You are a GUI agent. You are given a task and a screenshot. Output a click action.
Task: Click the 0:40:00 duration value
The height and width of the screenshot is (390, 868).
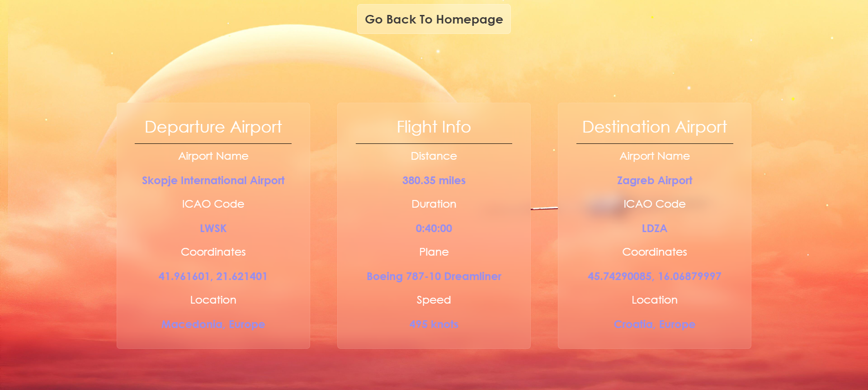pyautogui.click(x=434, y=228)
